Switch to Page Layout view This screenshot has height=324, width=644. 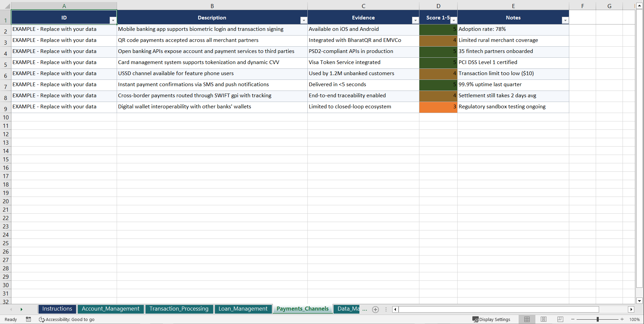[x=543, y=319]
